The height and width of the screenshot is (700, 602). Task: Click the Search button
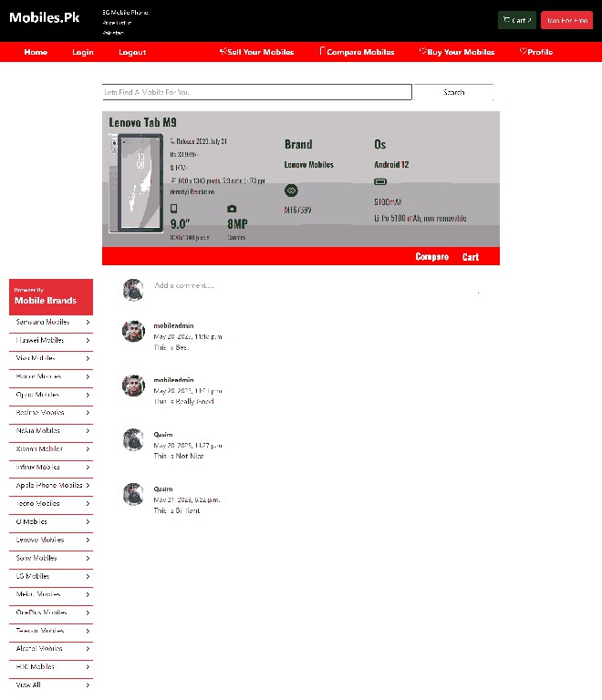click(x=453, y=92)
